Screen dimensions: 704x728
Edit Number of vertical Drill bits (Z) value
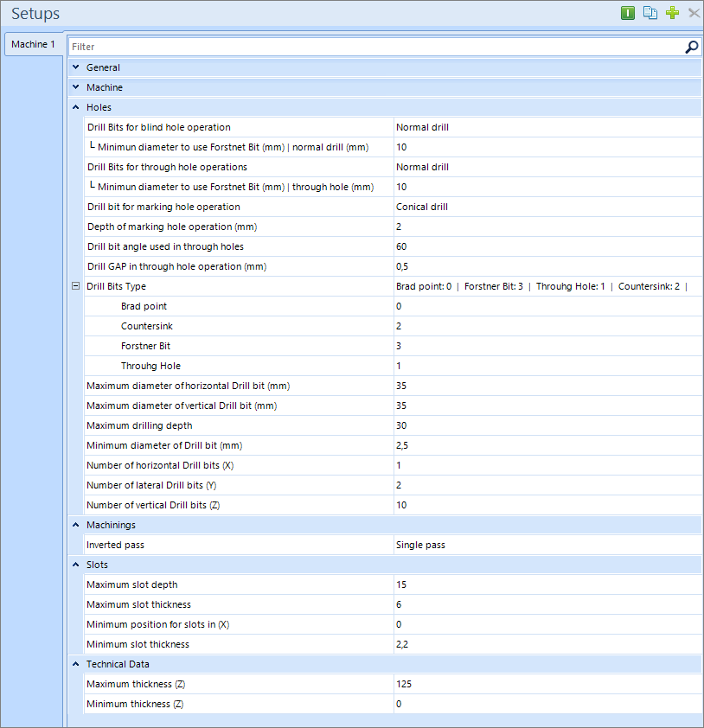tap(548, 505)
